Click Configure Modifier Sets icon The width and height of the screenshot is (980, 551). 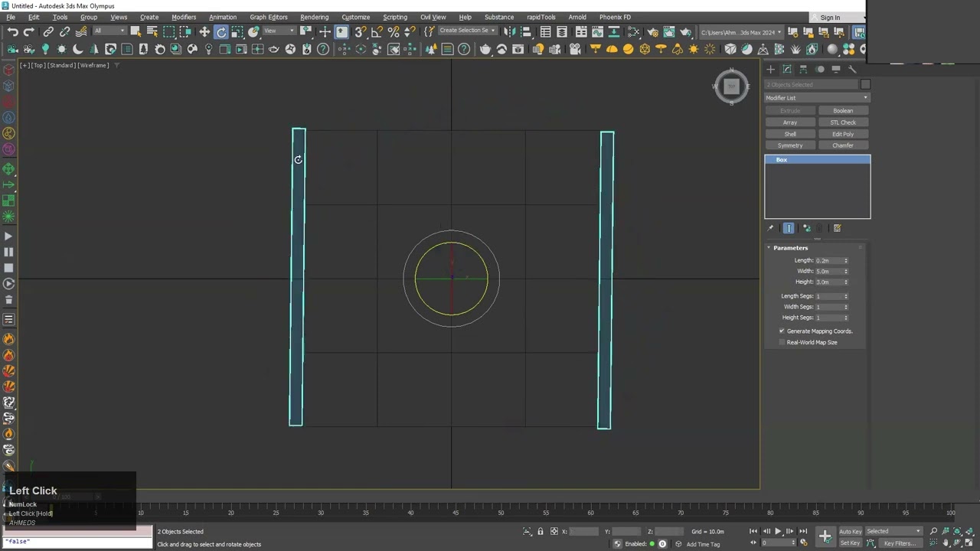[837, 228]
